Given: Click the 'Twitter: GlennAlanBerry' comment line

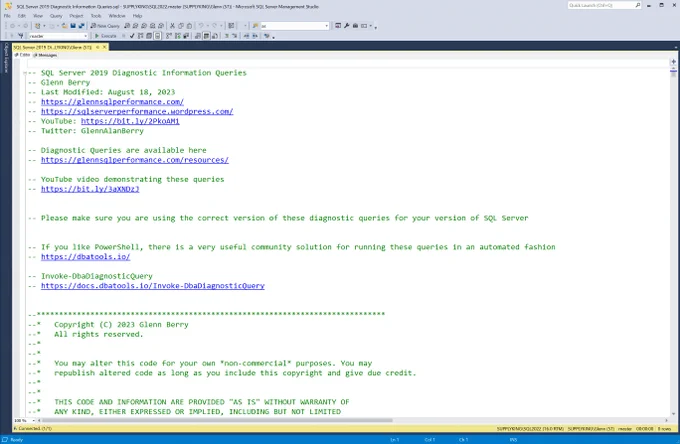Looking at the screenshot, I should tap(92, 131).
